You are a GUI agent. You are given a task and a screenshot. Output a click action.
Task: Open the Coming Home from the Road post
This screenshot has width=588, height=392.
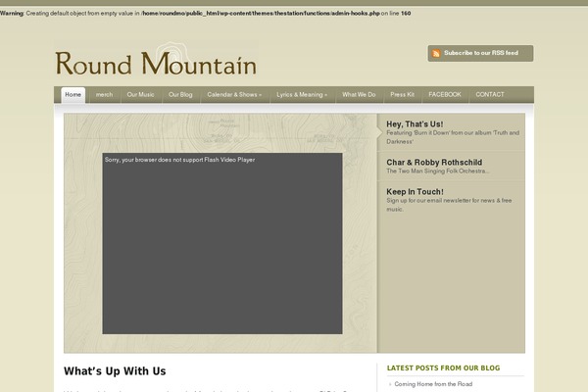433,384
